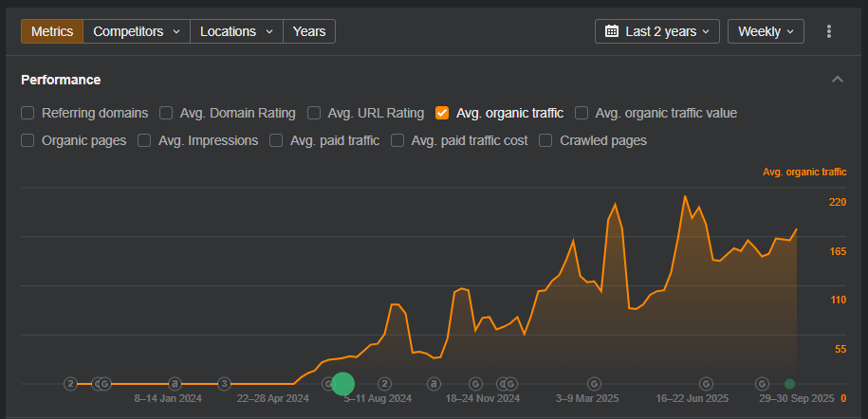Enable the Referring domains checkbox

point(28,113)
